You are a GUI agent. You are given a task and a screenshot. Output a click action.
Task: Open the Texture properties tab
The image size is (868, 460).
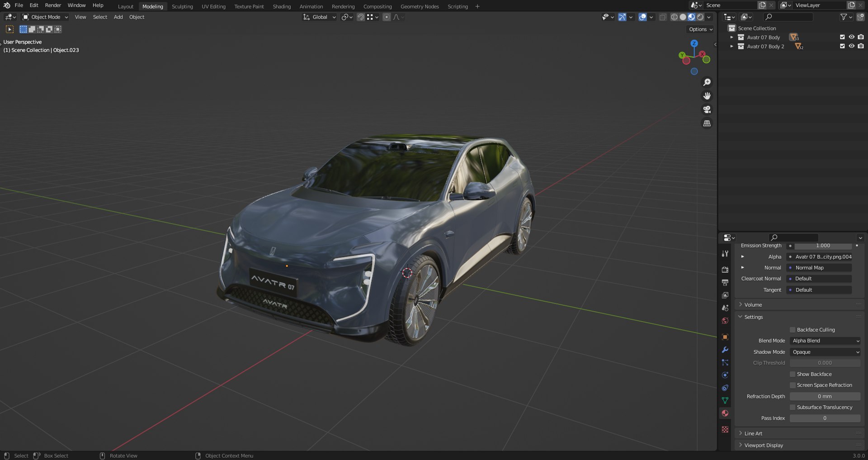click(725, 429)
